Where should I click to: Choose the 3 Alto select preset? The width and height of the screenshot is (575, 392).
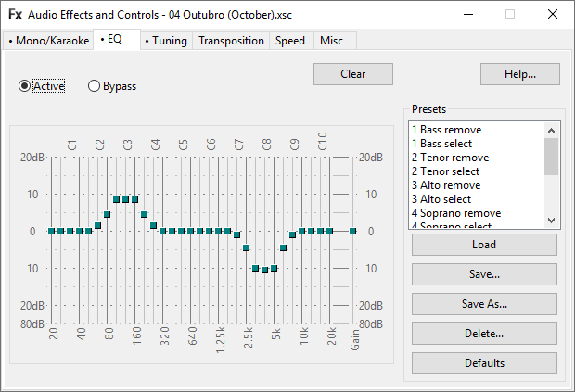click(441, 199)
